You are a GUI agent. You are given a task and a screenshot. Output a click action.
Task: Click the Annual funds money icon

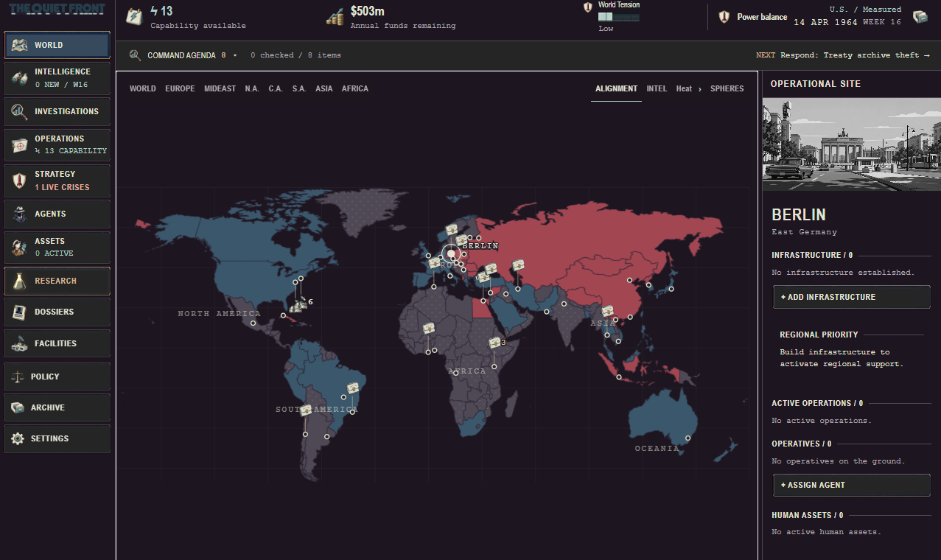point(335,16)
